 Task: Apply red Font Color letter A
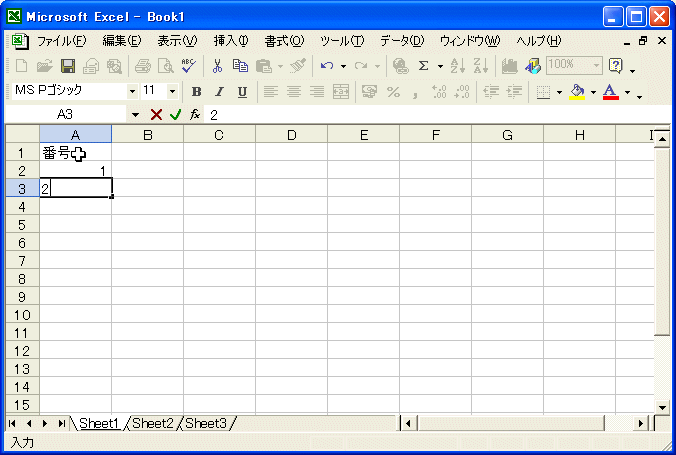pos(610,91)
